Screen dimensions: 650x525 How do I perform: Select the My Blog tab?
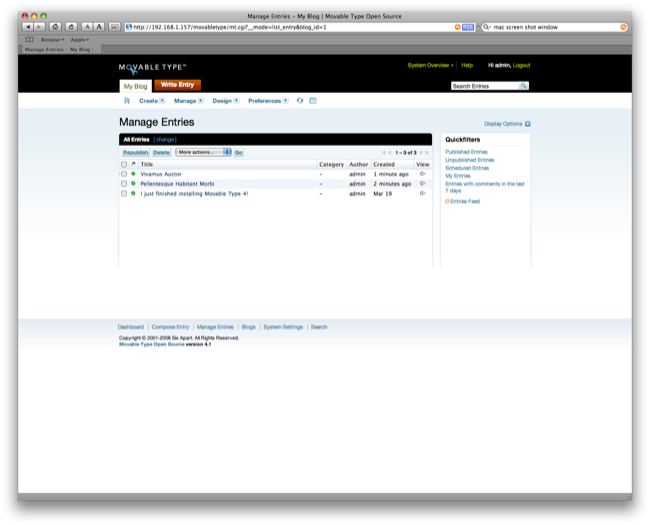(136, 86)
